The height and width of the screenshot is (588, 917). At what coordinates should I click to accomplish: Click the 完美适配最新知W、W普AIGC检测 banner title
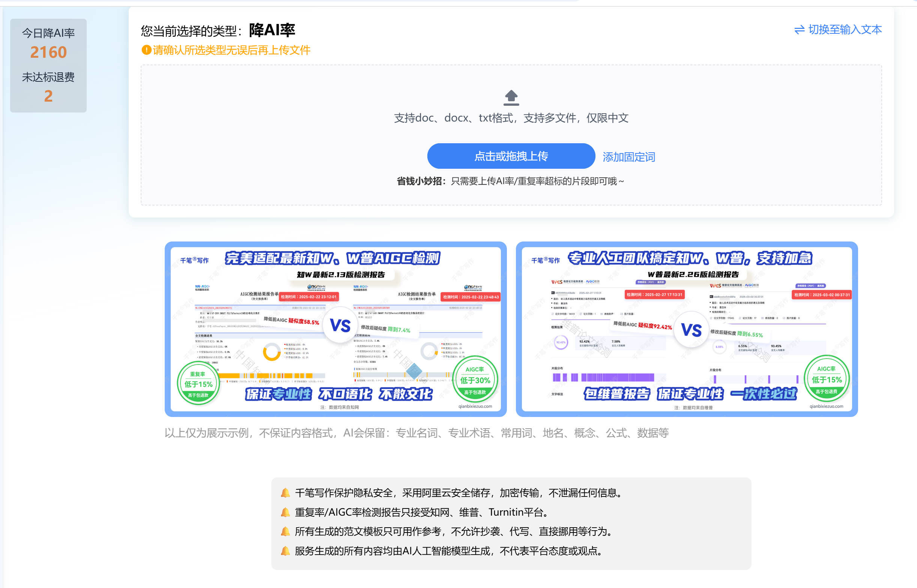click(332, 258)
